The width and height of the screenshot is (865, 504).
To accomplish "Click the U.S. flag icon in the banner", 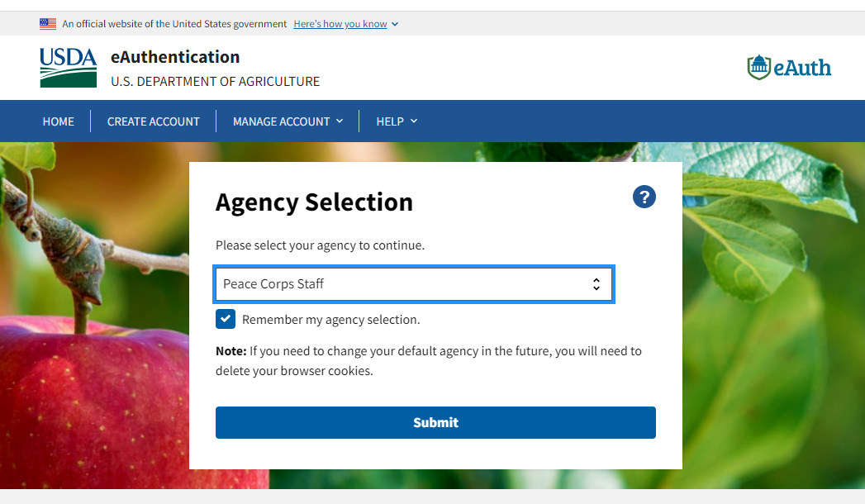I will point(47,24).
